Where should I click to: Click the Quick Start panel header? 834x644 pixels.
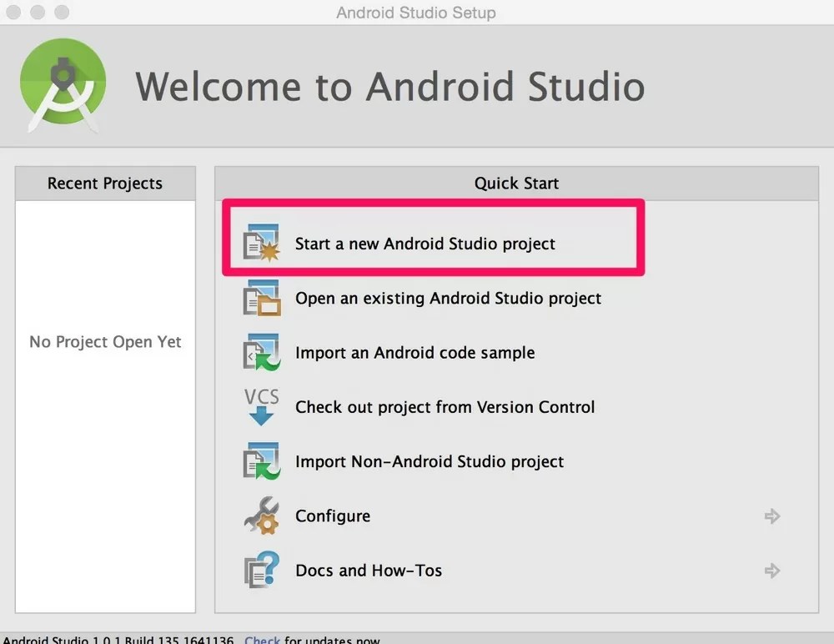pyautogui.click(x=516, y=183)
